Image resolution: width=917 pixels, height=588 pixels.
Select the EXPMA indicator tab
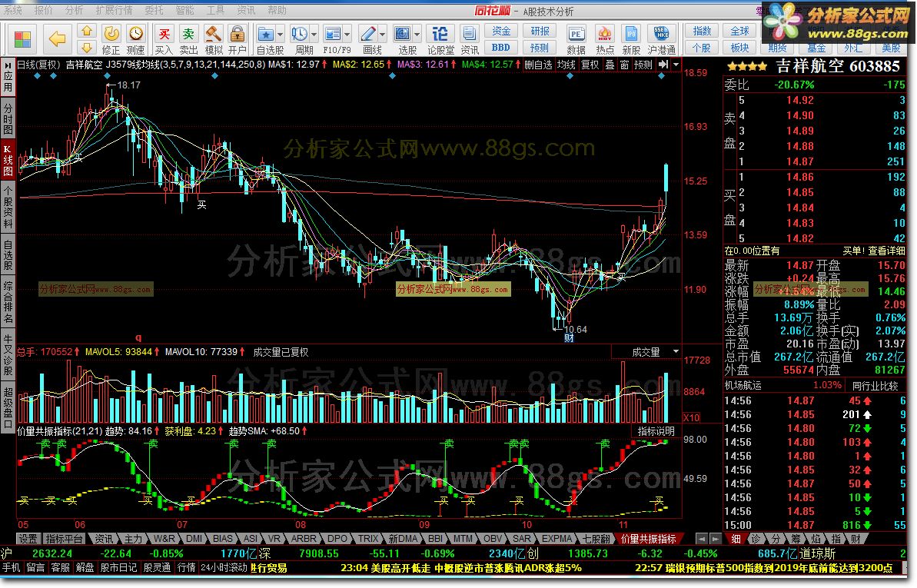tap(557, 538)
